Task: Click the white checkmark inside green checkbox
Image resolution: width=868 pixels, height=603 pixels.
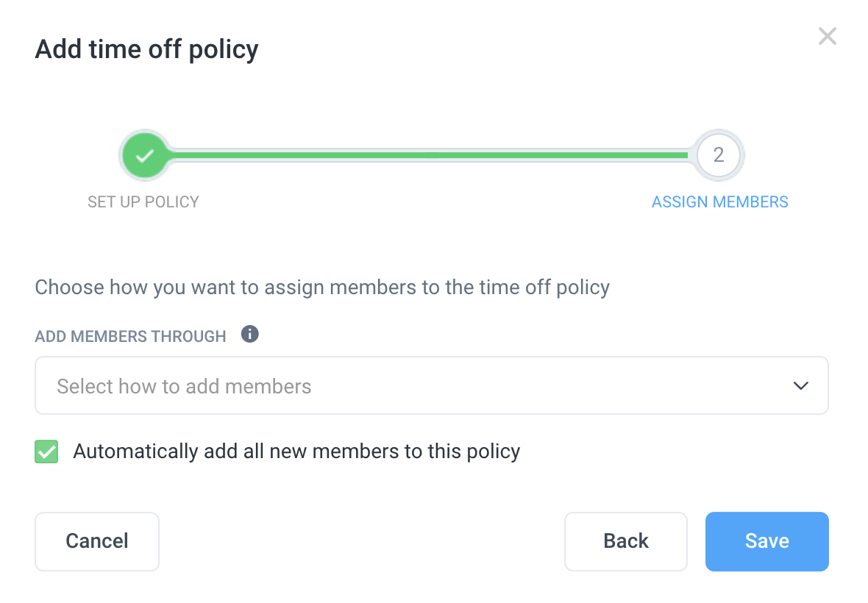Action: point(46,452)
